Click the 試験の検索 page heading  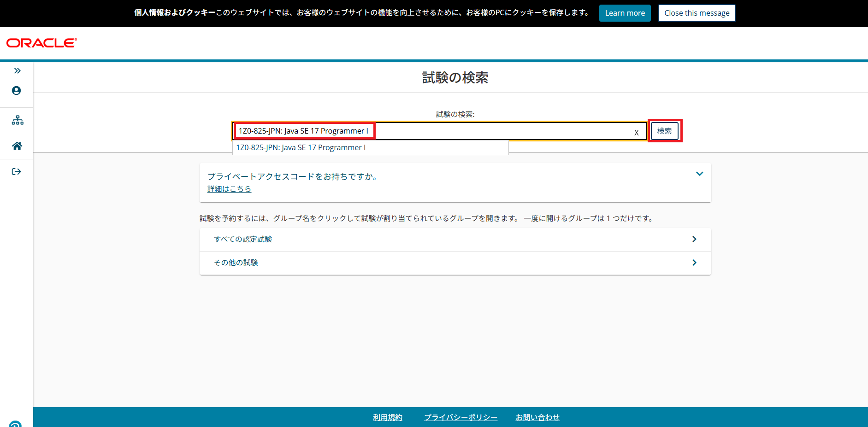click(x=455, y=77)
